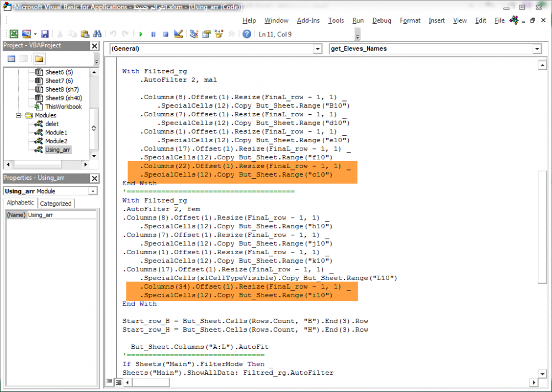Toggle Design Mode icon
Viewport: 552px width, 392px height.
pyautogui.click(x=178, y=34)
